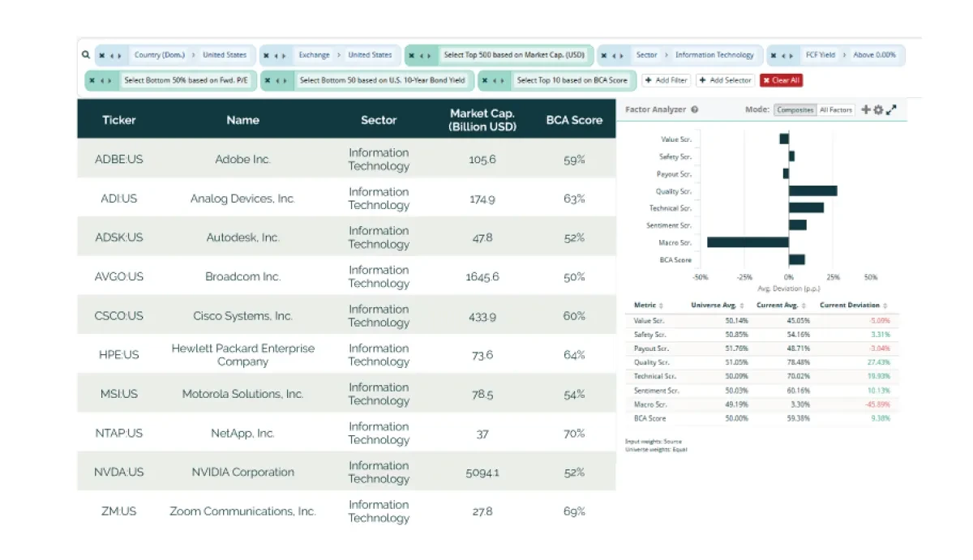Viewport: 973px width, 560px height.
Task: Click the Market Cap. (Billion USD) header
Action: pos(482,120)
